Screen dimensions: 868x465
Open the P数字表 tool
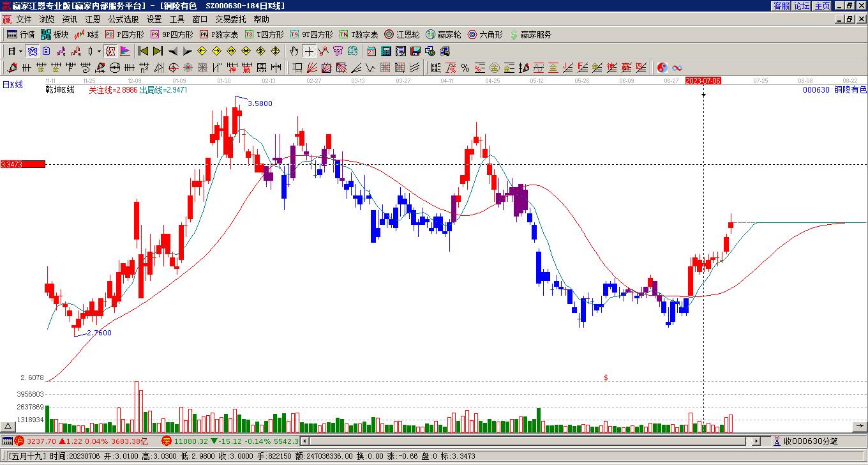[219, 34]
